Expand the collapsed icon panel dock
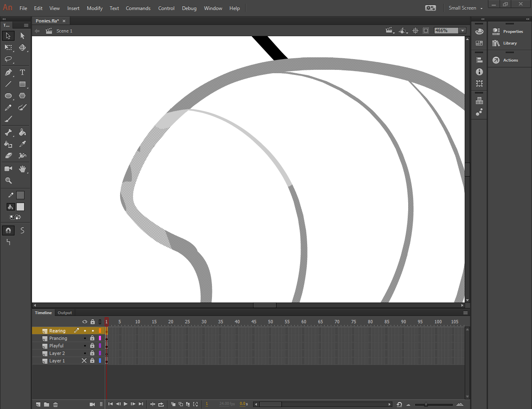Screen dimensions: 532x409 [483, 19]
